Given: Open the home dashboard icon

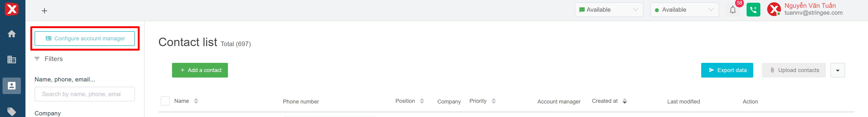Looking at the screenshot, I should 12,34.
